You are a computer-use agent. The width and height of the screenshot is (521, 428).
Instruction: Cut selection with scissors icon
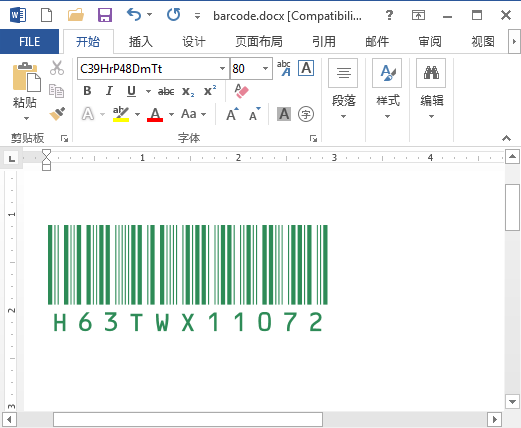(x=57, y=68)
